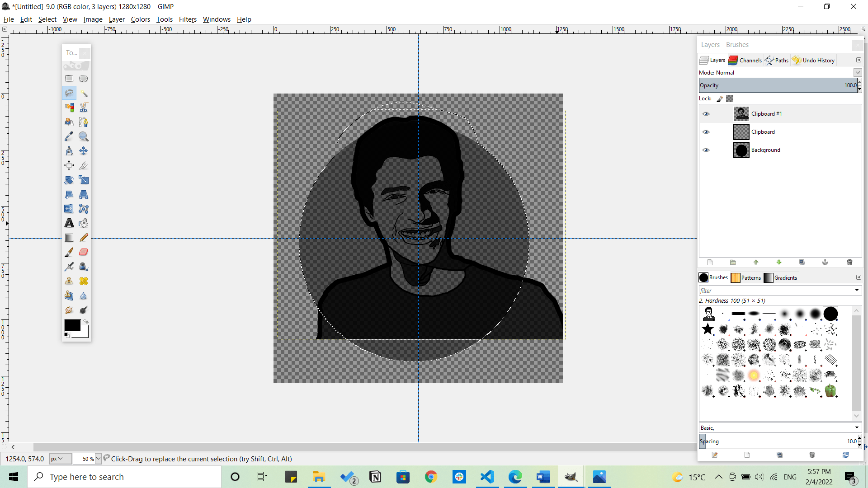
Task: Select the Ink tool
Action: tap(84, 267)
